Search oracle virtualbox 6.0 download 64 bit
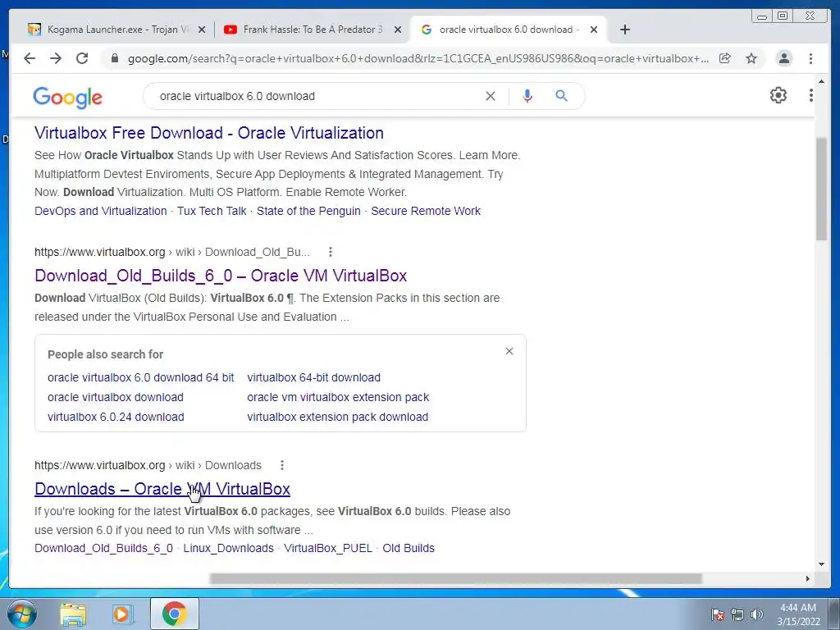 tap(141, 377)
